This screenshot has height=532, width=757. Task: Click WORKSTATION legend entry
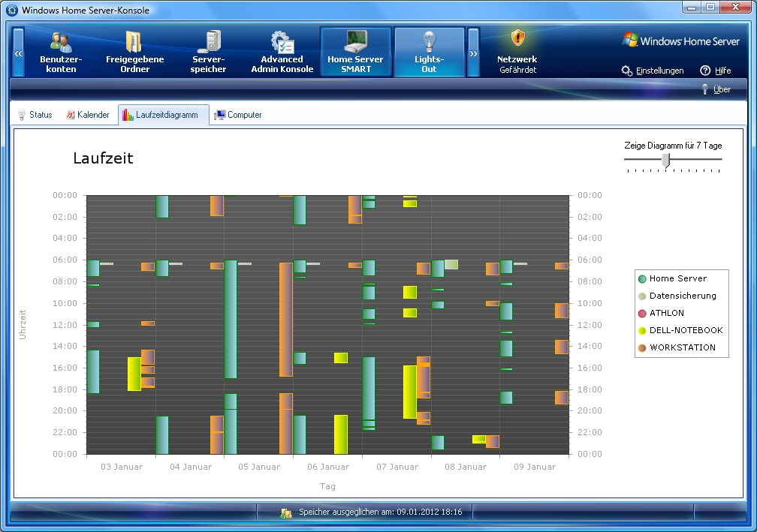(x=677, y=347)
